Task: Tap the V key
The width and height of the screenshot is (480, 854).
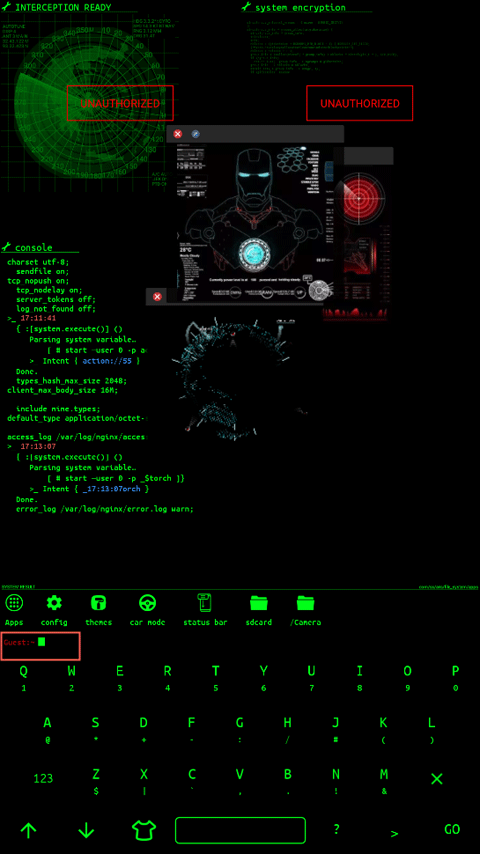Action: (x=240, y=774)
